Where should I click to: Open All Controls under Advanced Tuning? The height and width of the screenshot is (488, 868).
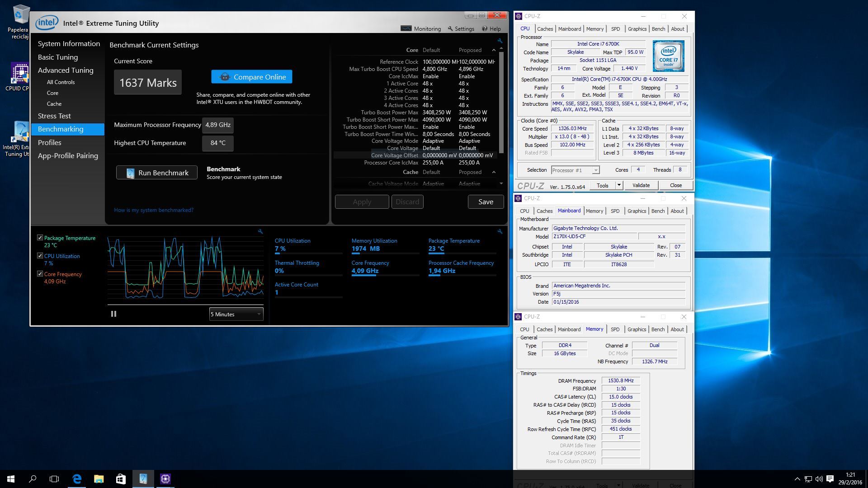[61, 82]
